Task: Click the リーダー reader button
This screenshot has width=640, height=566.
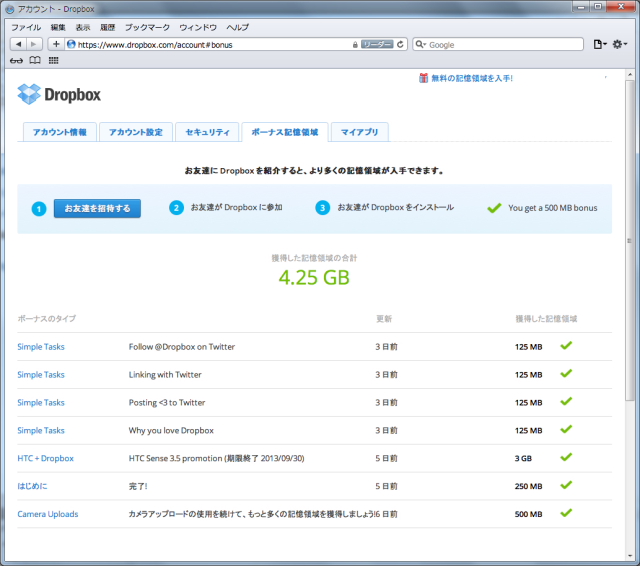Action: coord(377,44)
